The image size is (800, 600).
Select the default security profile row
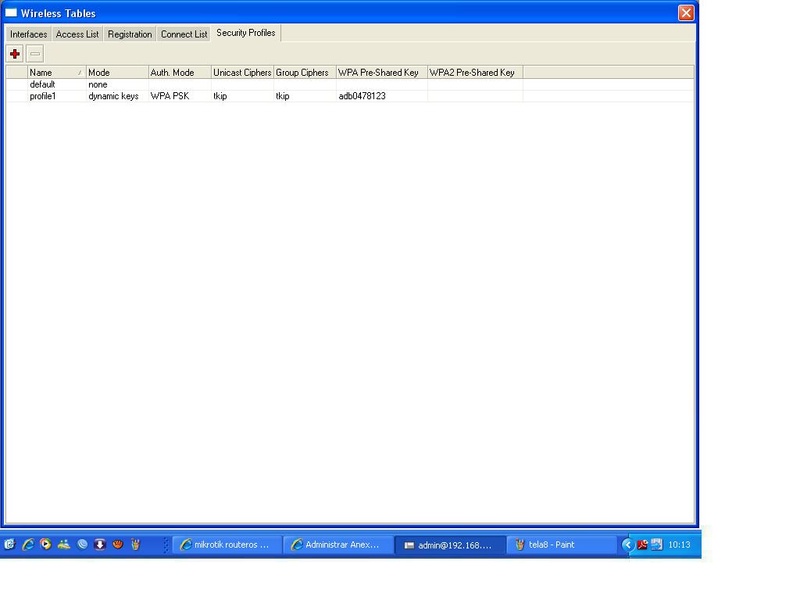[x=349, y=85]
